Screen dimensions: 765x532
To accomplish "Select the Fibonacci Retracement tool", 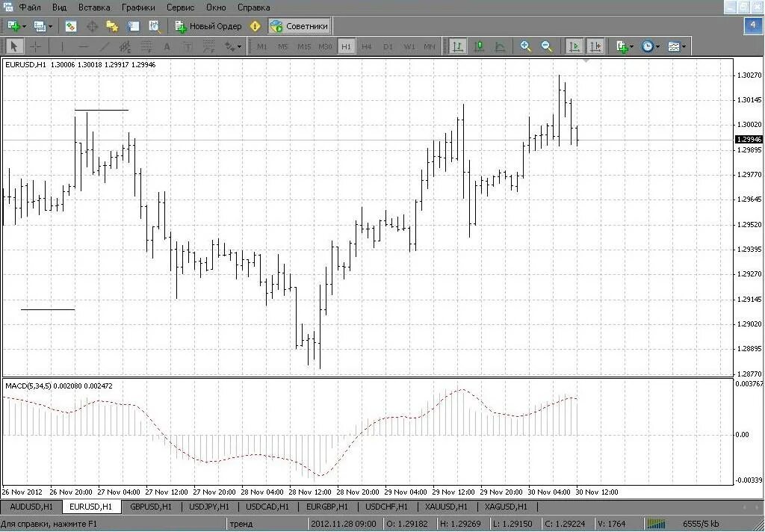I will pos(146,47).
